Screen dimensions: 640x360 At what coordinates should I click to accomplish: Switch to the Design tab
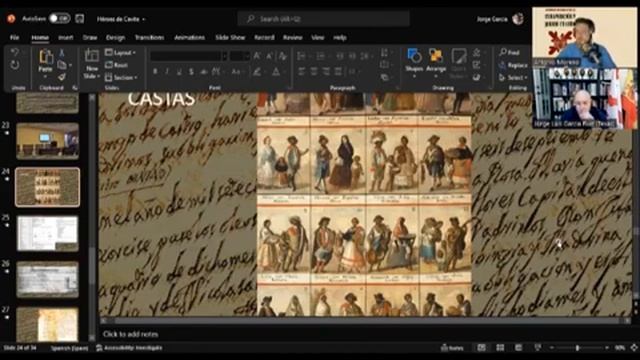coord(116,38)
